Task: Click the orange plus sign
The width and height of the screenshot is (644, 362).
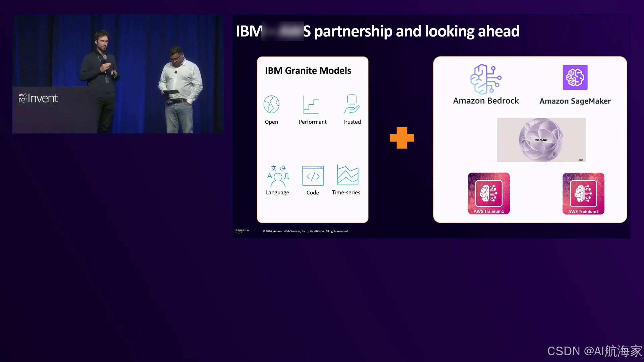Action: pos(402,138)
